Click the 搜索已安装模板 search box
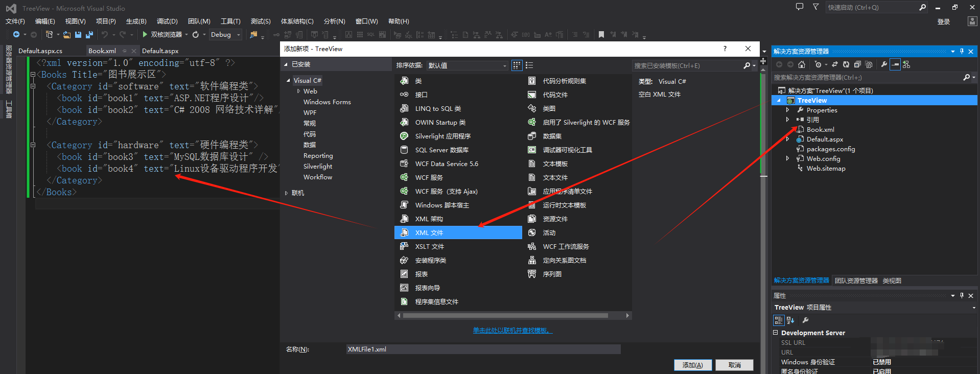Screen dimensions: 980x374 point(688,65)
